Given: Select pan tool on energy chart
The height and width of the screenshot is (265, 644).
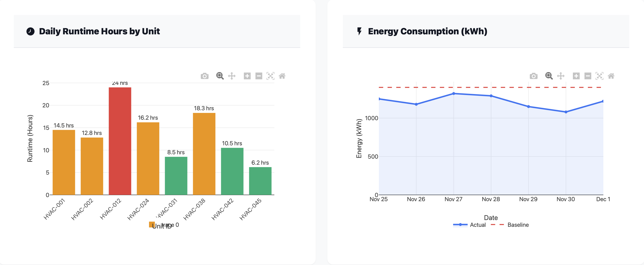Looking at the screenshot, I should tap(561, 76).
